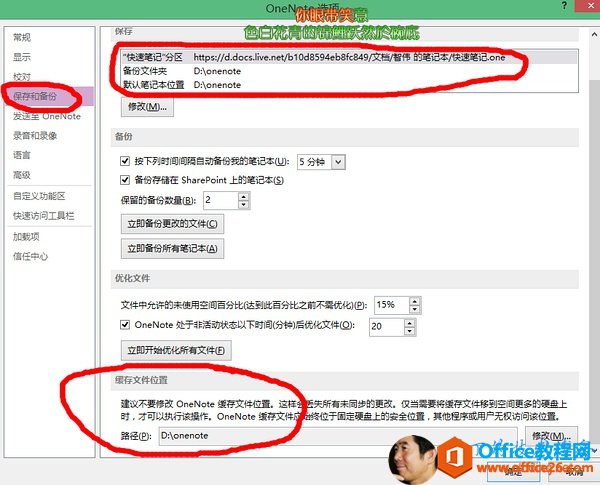Click 修改(M)... under the save list
This screenshot has width=600, height=485.
147,107
